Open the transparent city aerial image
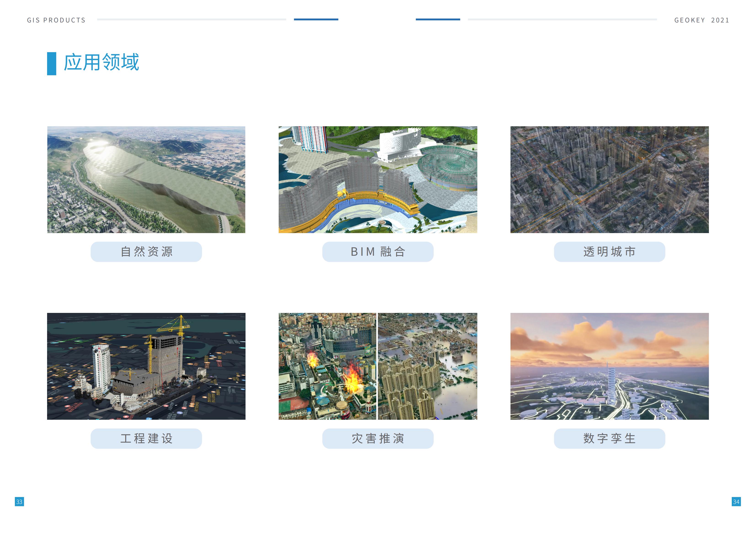 (609, 180)
